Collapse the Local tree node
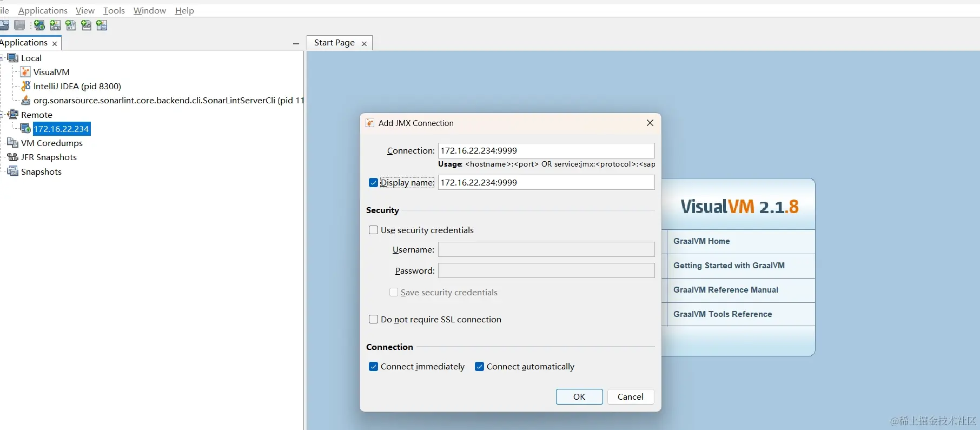The height and width of the screenshot is (430, 980). coord(2,58)
